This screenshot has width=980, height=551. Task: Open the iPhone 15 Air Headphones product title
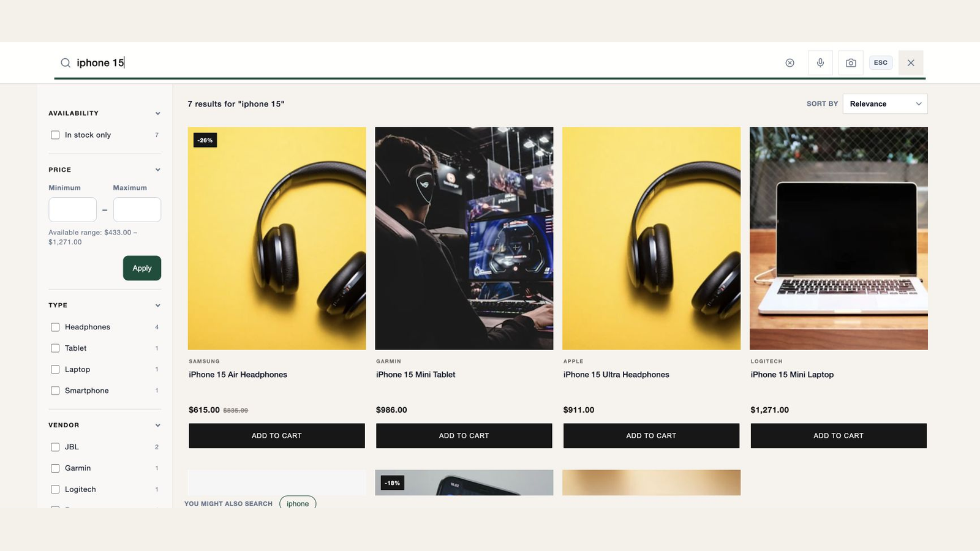point(238,375)
